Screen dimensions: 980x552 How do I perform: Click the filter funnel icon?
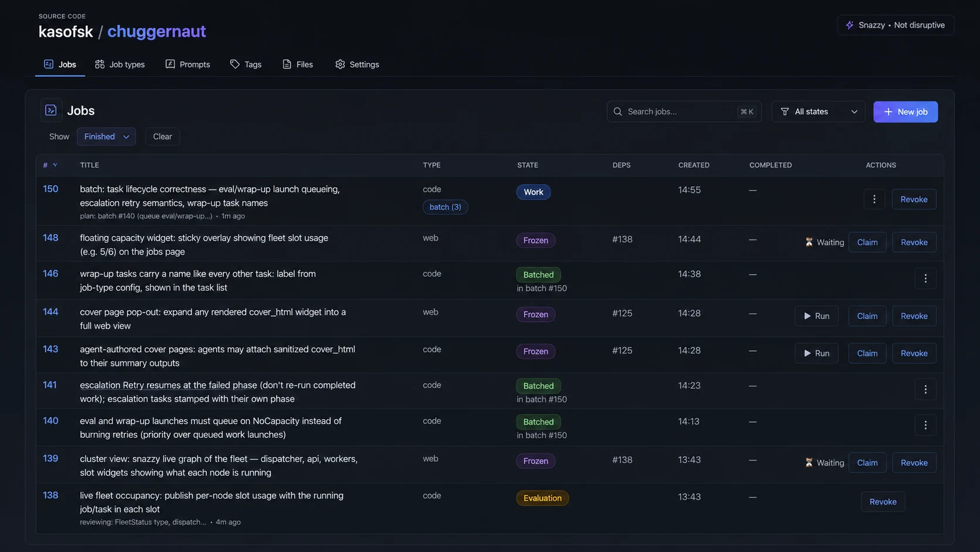pos(785,111)
